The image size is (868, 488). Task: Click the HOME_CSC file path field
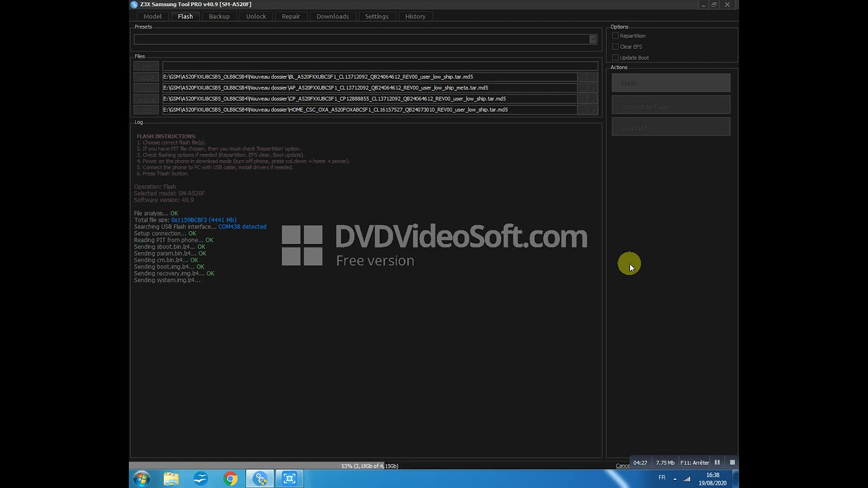point(370,110)
